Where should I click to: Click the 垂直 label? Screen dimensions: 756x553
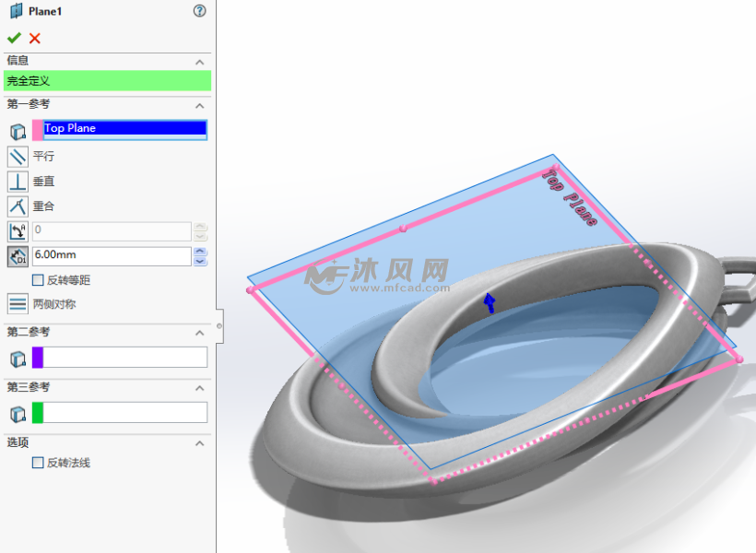pyautogui.click(x=43, y=182)
